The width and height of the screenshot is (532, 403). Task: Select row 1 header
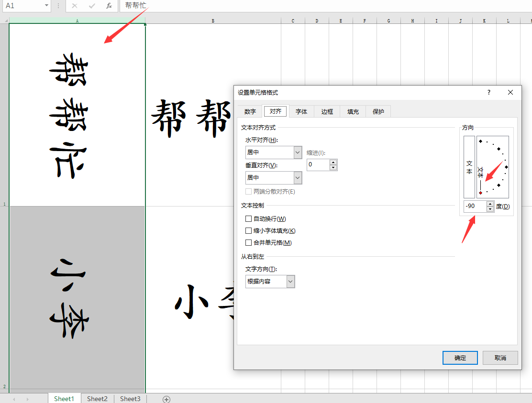[4, 115]
